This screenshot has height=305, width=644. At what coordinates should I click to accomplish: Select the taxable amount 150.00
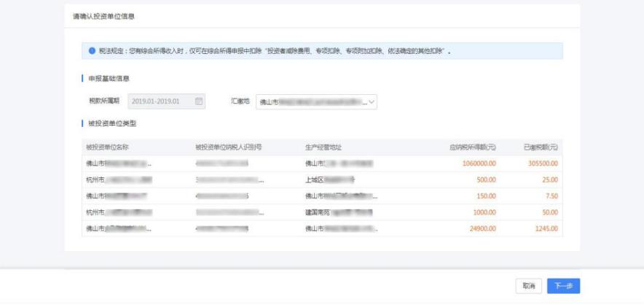coord(487,196)
